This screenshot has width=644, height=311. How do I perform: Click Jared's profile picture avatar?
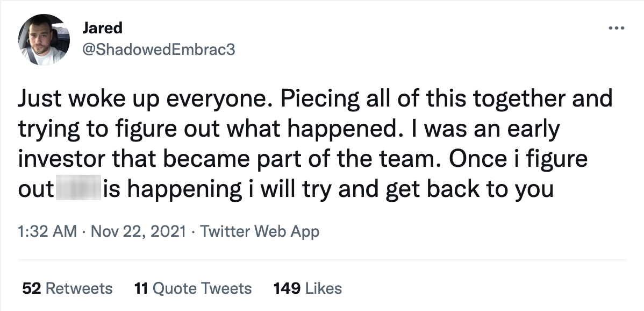[x=44, y=40]
